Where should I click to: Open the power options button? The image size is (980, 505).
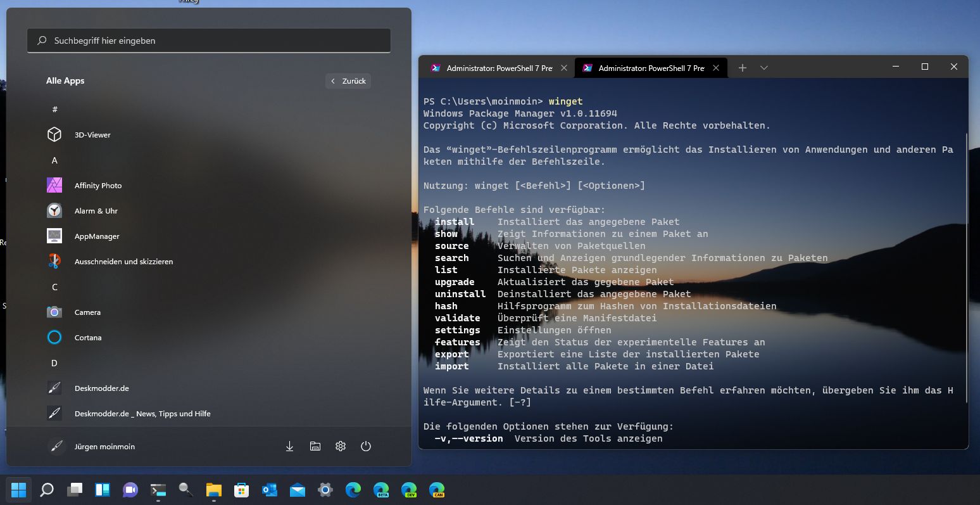tap(366, 446)
